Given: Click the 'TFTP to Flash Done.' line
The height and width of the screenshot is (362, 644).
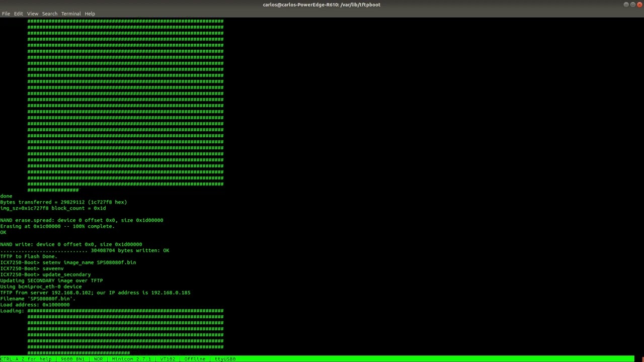Looking at the screenshot, I should tap(29, 256).
